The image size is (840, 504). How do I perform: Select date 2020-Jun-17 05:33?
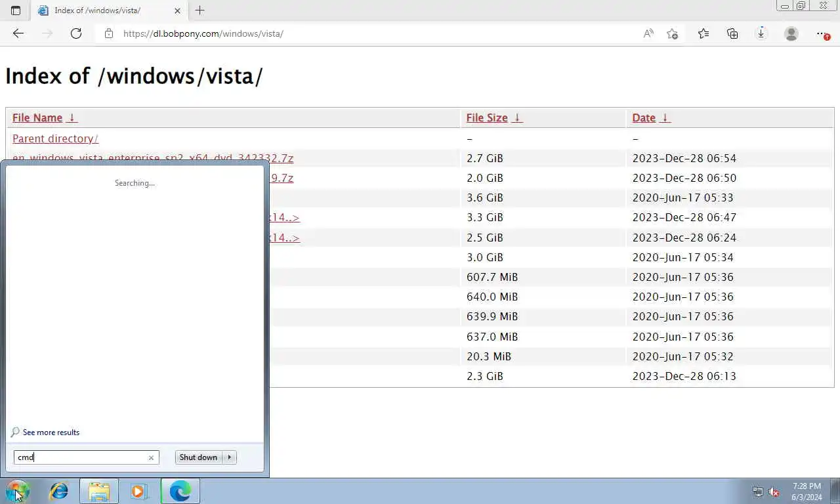(x=682, y=198)
